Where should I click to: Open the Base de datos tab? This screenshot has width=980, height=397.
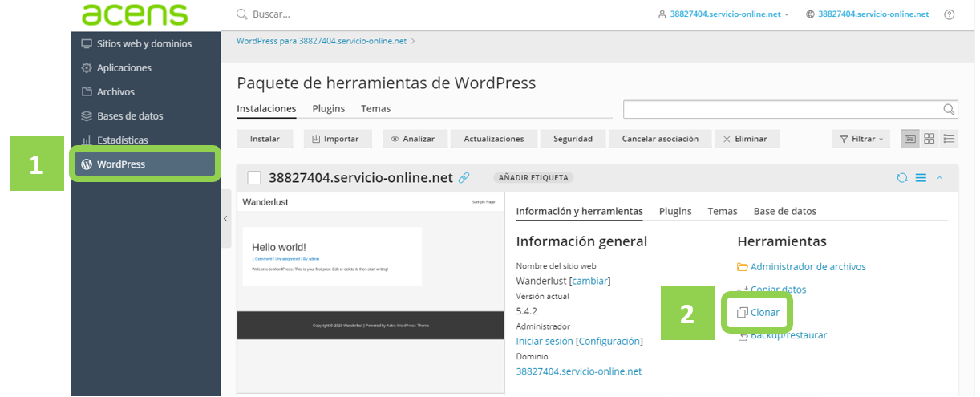(785, 211)
